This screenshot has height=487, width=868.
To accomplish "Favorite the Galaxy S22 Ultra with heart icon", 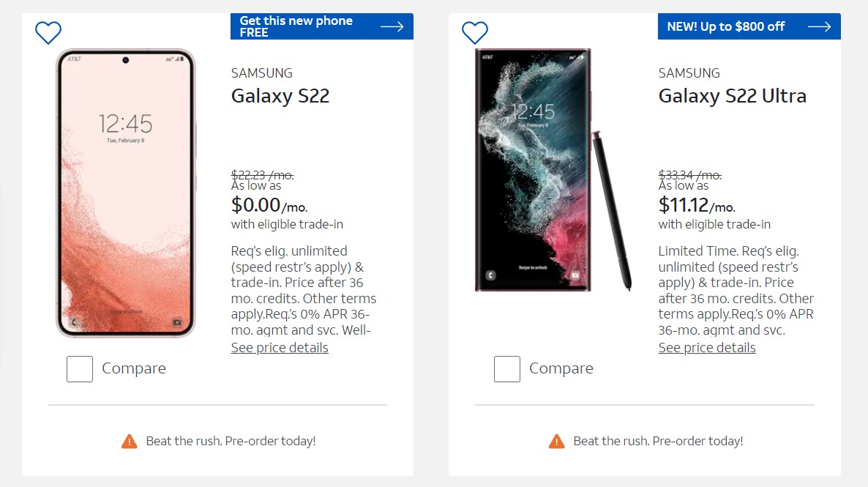I will point(475,32).
